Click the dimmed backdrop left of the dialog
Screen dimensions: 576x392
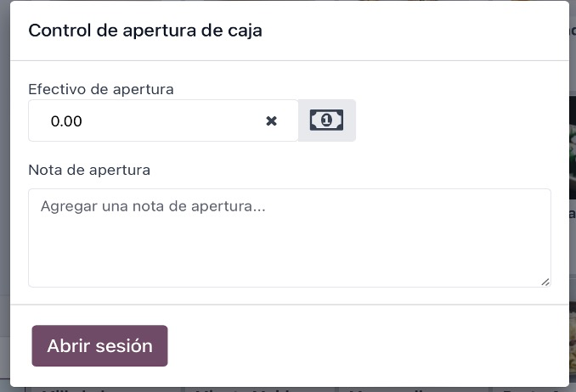click(5, 183)
